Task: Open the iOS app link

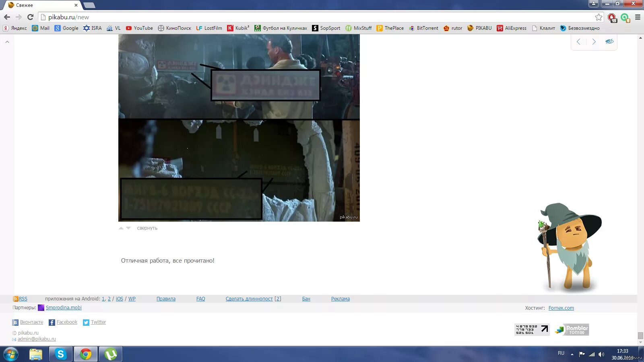Action: 120,299
